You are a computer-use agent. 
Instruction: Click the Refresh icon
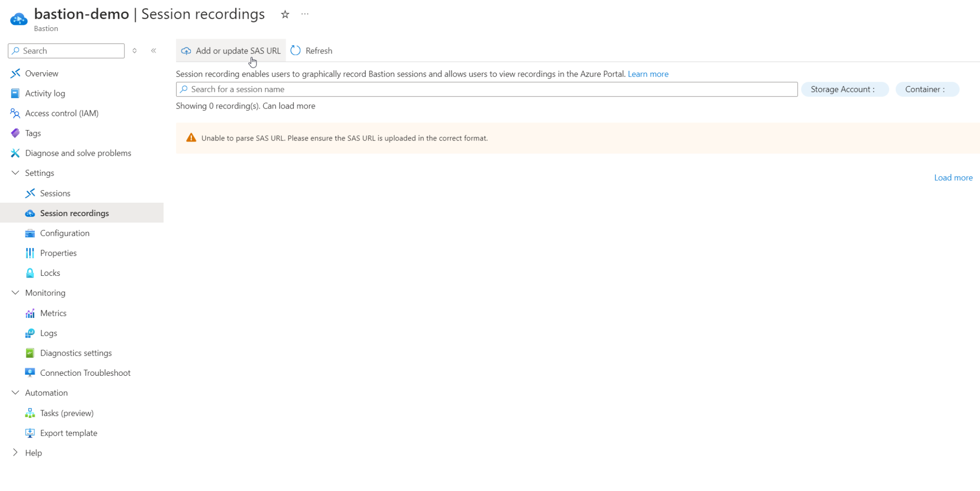pyautogui.click(x=296, y=50)
